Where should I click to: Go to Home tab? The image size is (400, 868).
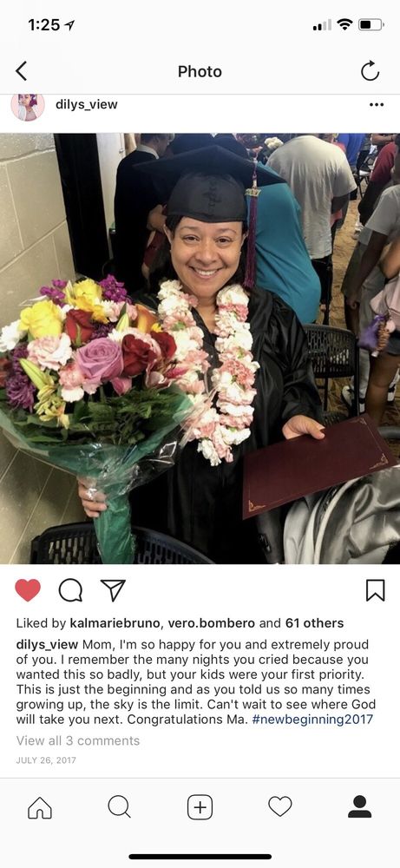pos(40,807)
